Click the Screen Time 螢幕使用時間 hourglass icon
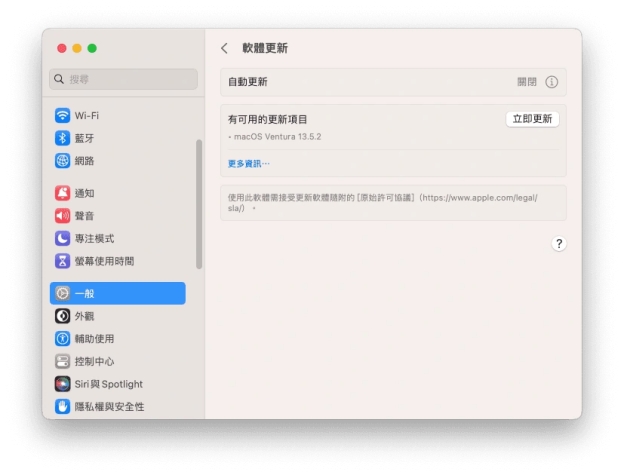 pos(62,261)
